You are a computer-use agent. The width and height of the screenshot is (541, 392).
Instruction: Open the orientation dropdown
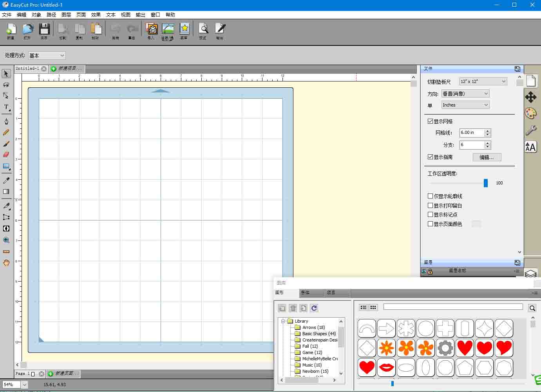(465, 94)
